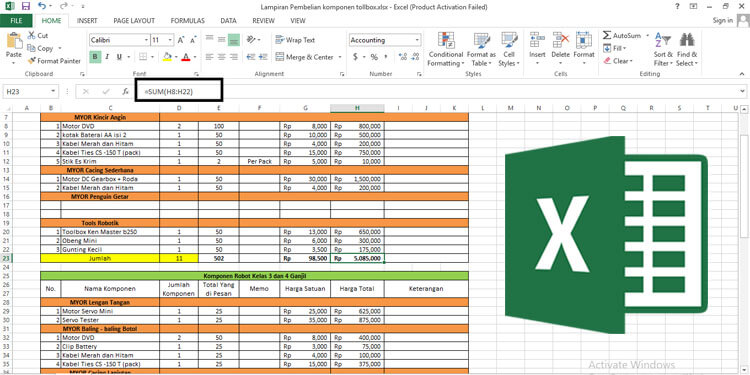Increase decimal places
This screenshot has height=375, width=750.
(x=402, y=57)
